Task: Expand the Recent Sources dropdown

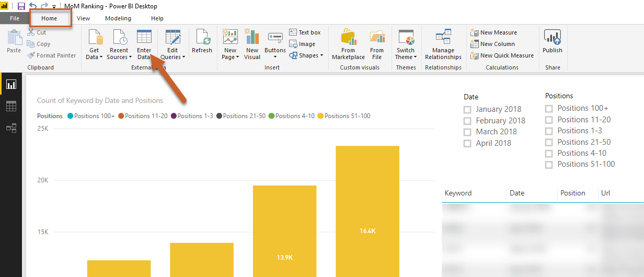Action: [119, 57]
